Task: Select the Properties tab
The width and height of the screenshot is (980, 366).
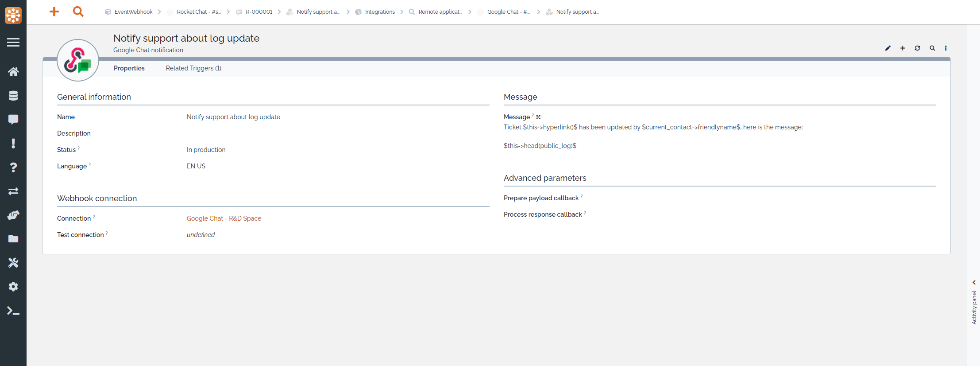Action: [129, 68]
